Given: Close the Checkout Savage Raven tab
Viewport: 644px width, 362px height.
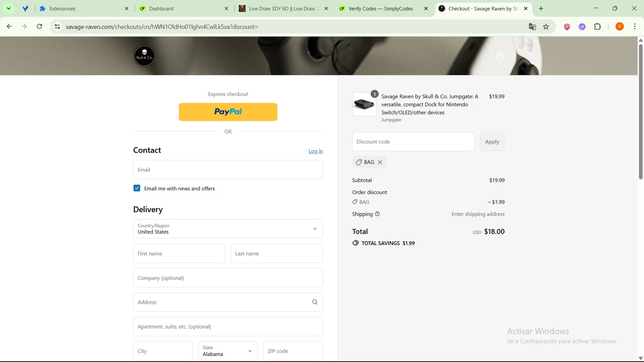Looking at the screenshot, I should click(526, 9).
